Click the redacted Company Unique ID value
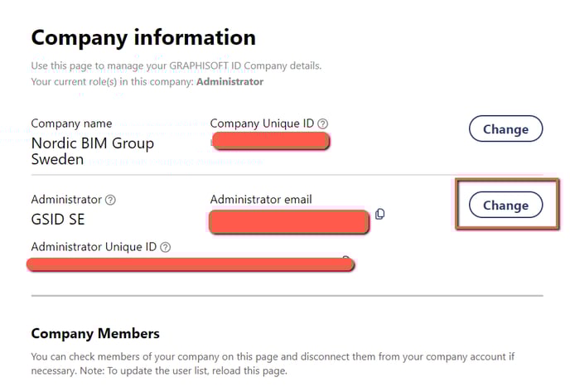Image resolution: width=570 pixels, height=392 pixels. tap(271, 141)
